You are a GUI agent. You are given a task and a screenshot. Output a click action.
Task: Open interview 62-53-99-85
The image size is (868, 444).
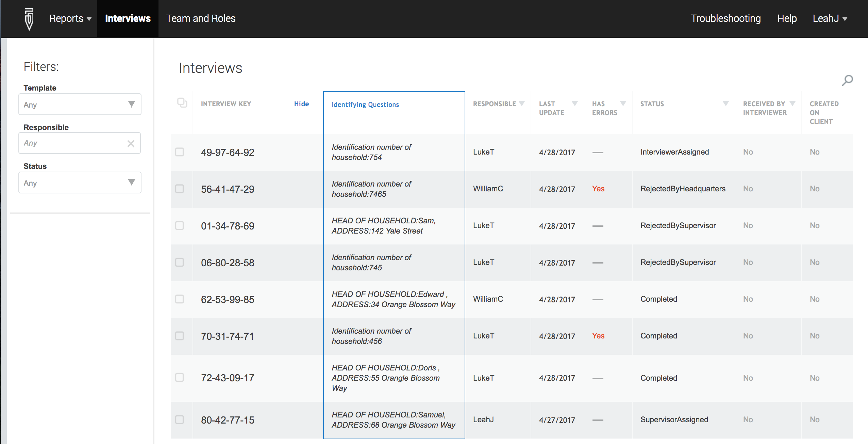(x=228, y=299)
